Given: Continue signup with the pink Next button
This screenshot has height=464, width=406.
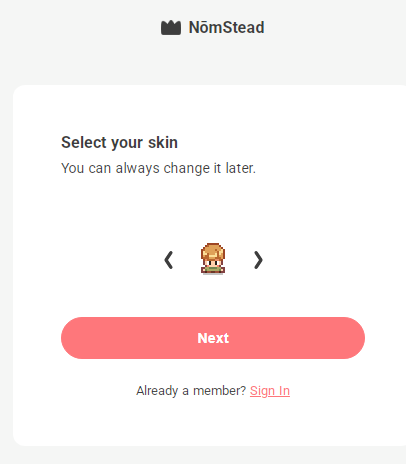Looking at the screenshot, I should coord(213,338).
